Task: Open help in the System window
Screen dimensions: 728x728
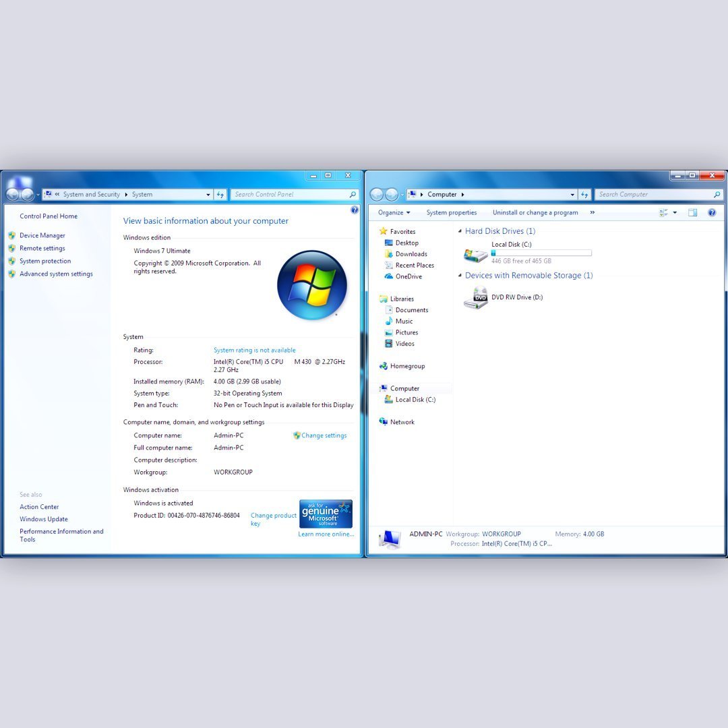Action: click(355, 210)
